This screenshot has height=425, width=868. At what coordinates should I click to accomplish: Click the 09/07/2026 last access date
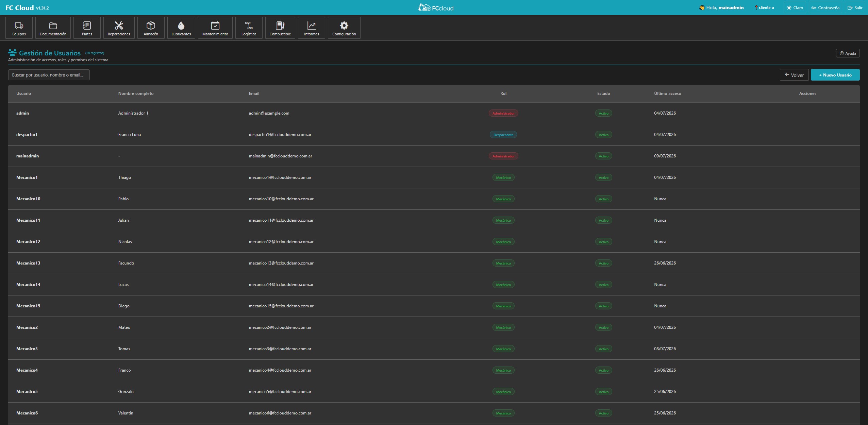point(665,156)
